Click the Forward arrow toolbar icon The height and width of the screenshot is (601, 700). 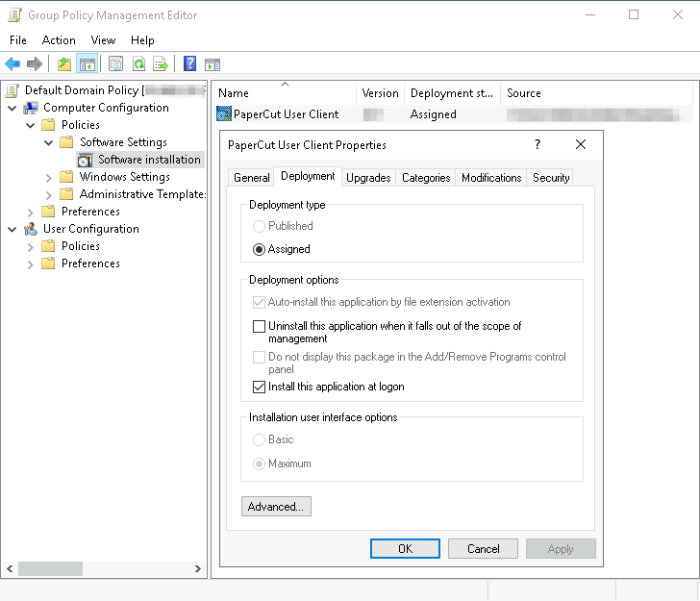pyautogui.click(x=35, y=64)
